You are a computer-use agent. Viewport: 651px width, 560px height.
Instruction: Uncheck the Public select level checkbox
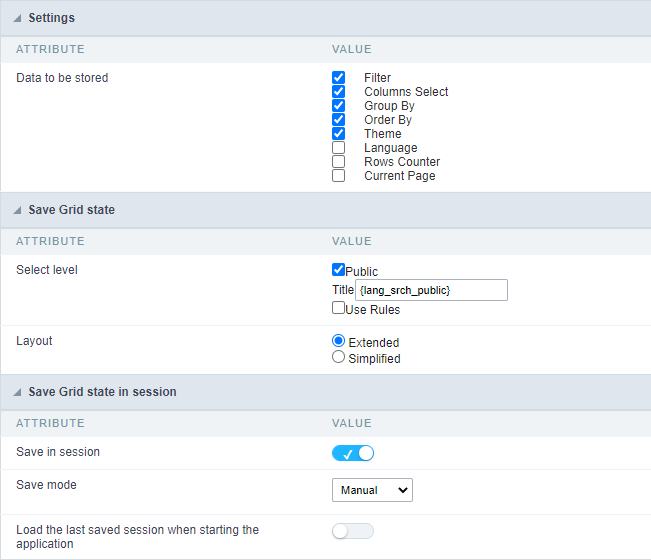click(x=338, y=270)
